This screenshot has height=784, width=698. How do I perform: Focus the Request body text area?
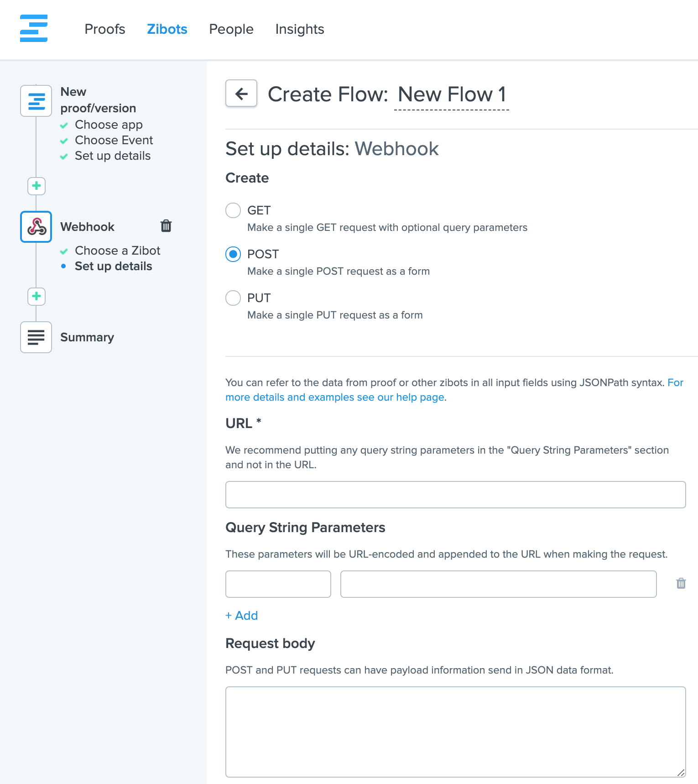point(455,732)
